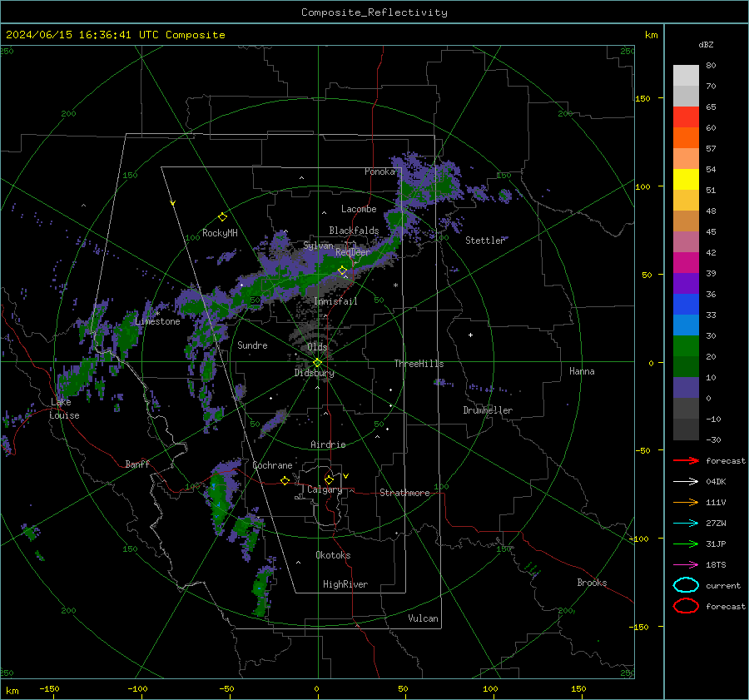The width and height of the screenshot is (749, 700).
Task: Click the Banff town label
Action: pos(137,464)
